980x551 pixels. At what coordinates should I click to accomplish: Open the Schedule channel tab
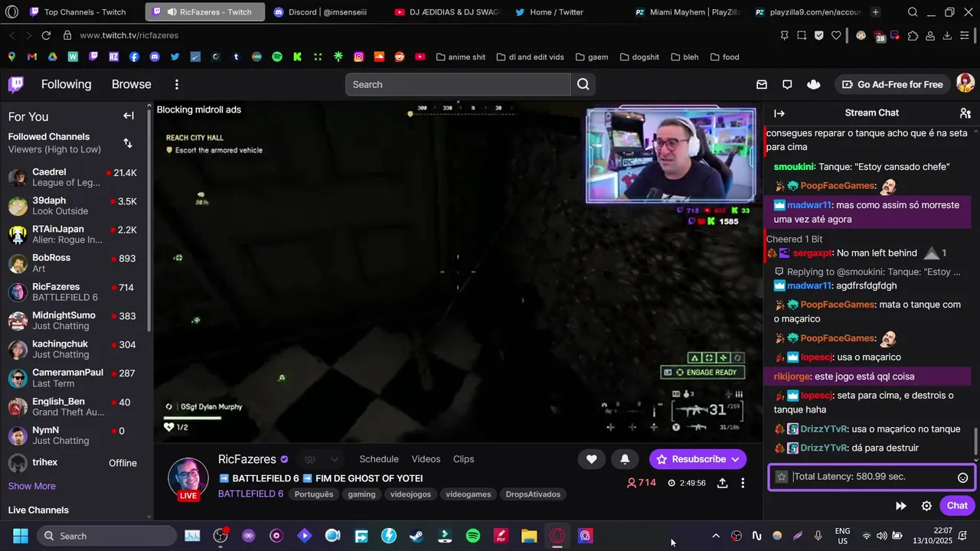coord(379,459)
